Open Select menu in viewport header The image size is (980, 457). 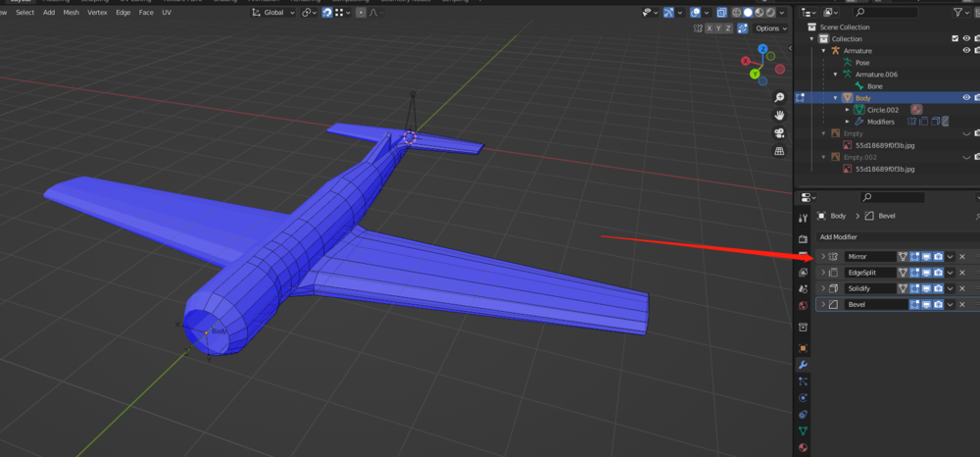point(25,13)
